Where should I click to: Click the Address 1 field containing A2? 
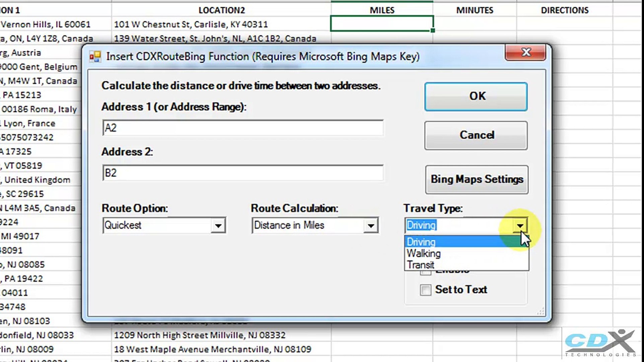pos(242,128)
